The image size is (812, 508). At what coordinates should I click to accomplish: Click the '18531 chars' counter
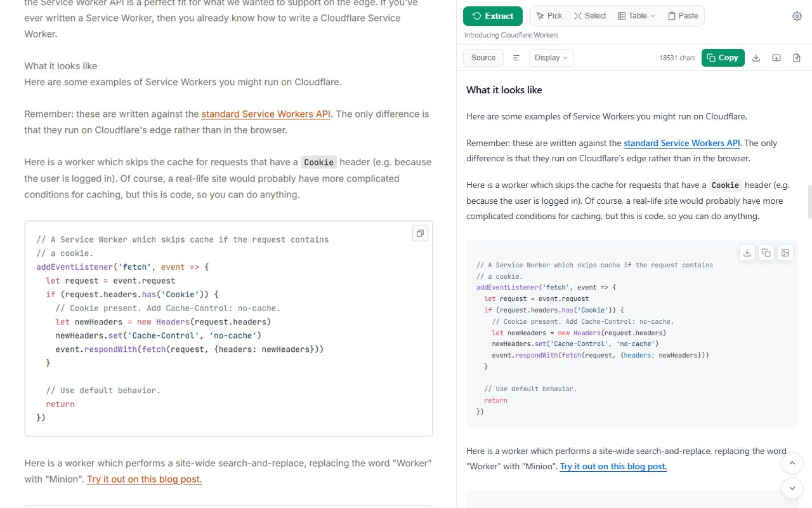pos(678,58)
